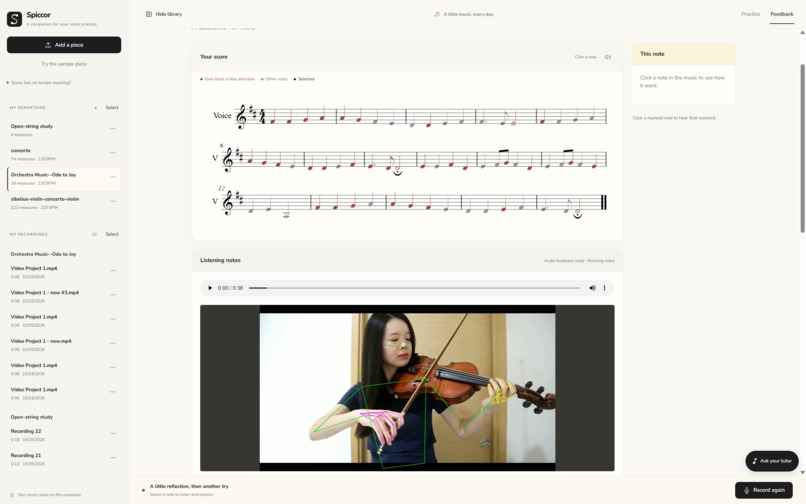Screen dimensions: 806x504
Task: Click the music note icon beside the tagline
Action: click(437, 14)
